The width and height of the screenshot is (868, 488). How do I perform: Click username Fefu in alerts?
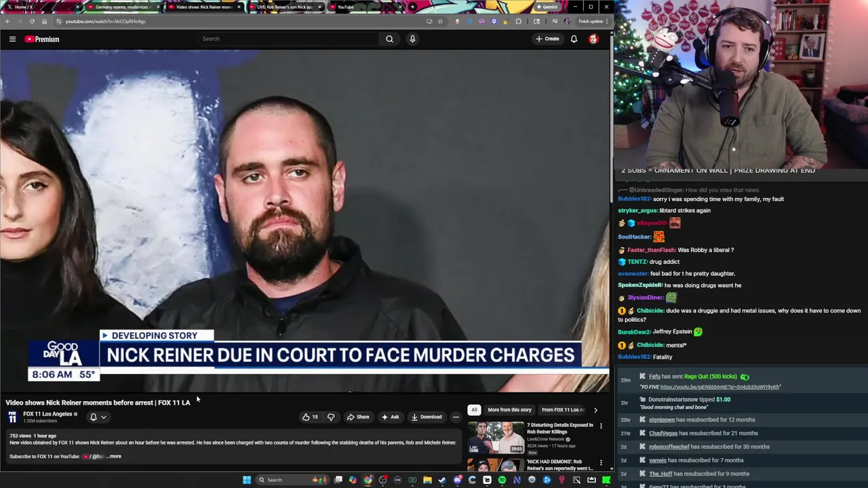tap(654, 377)
